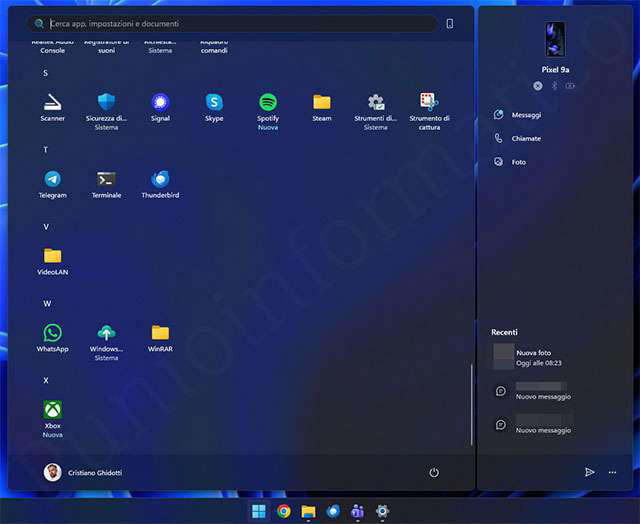The width and height of the screenshot is (640, 524).
Task: Open Strumenti di Windows system app
Action: pos(376,112)
